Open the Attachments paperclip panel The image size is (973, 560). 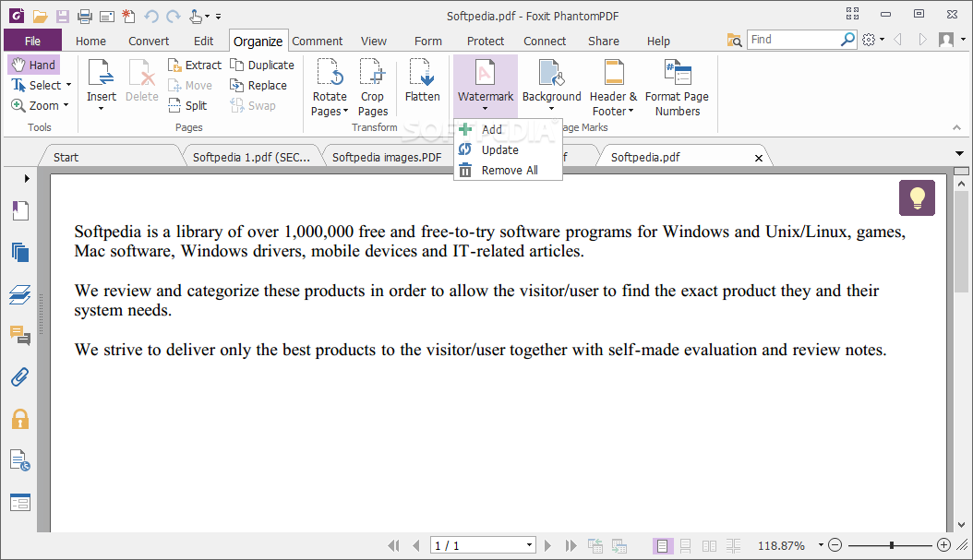(20, 377)
